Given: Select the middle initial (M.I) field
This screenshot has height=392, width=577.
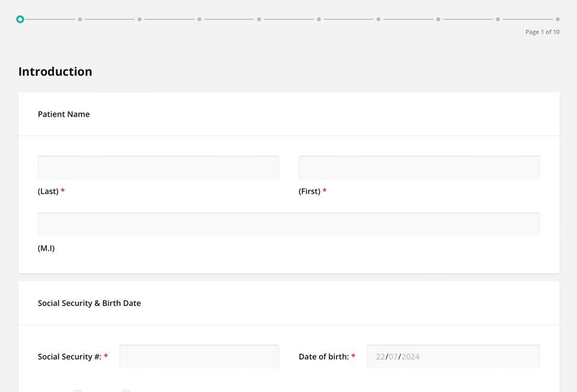Looking at the screenshot, I should point(288,224).
